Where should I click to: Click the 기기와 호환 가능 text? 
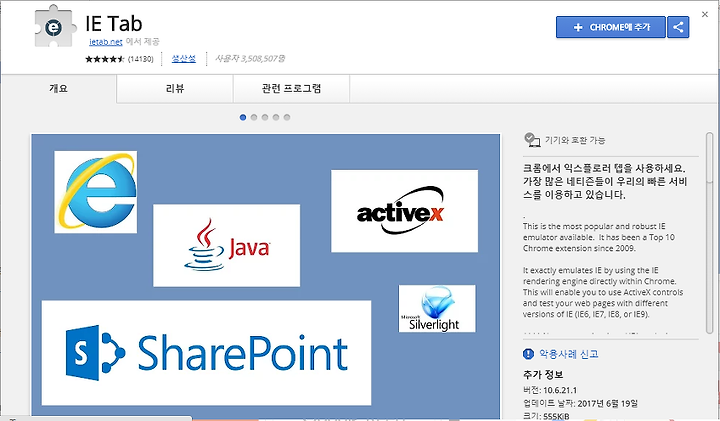coord(575,140)
